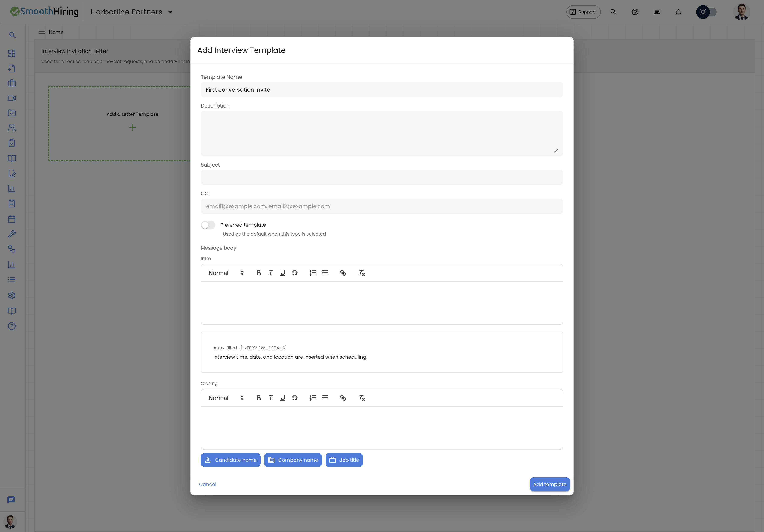Insert the Candidate name placeholder
Screen dimensions: 764x532
point(231,460)
